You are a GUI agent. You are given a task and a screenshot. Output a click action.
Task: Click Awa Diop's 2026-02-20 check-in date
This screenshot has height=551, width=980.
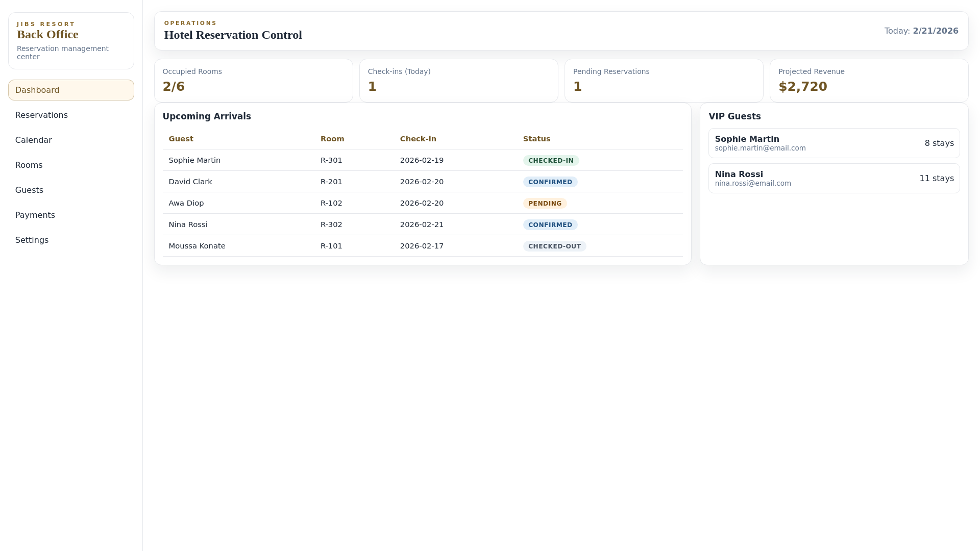tap(422, 203)
